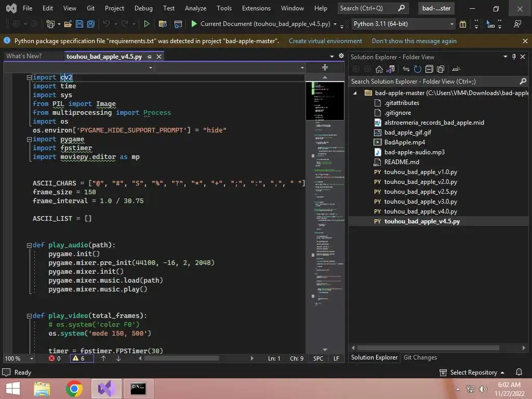The image size is (532, 399).
Task: Open the Debug menu
Action: (143, 8)
